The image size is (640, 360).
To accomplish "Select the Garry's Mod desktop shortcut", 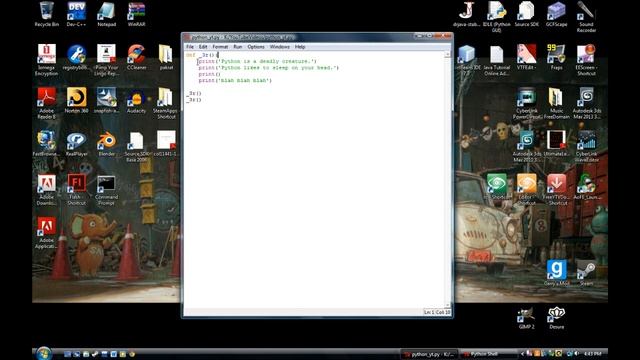I will (x=556, y=273).
